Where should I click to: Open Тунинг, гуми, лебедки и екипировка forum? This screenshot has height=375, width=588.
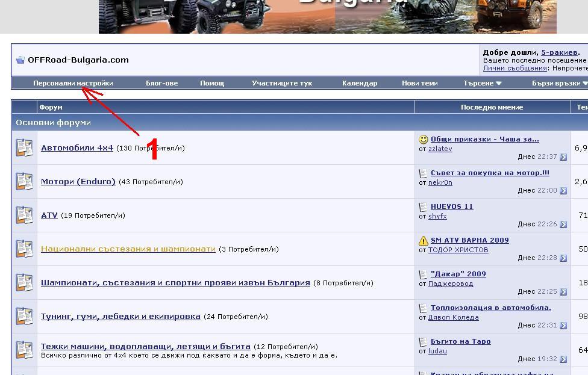tap(120, 317)
